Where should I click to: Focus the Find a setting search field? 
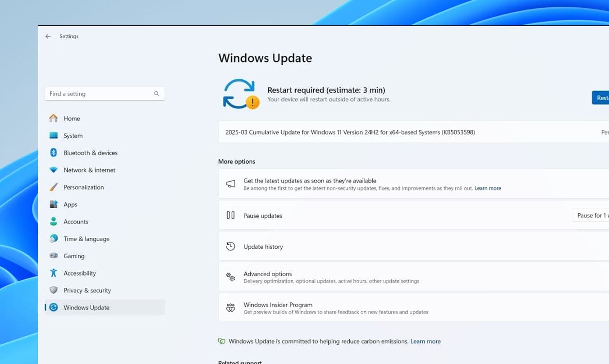click(105, 94)
